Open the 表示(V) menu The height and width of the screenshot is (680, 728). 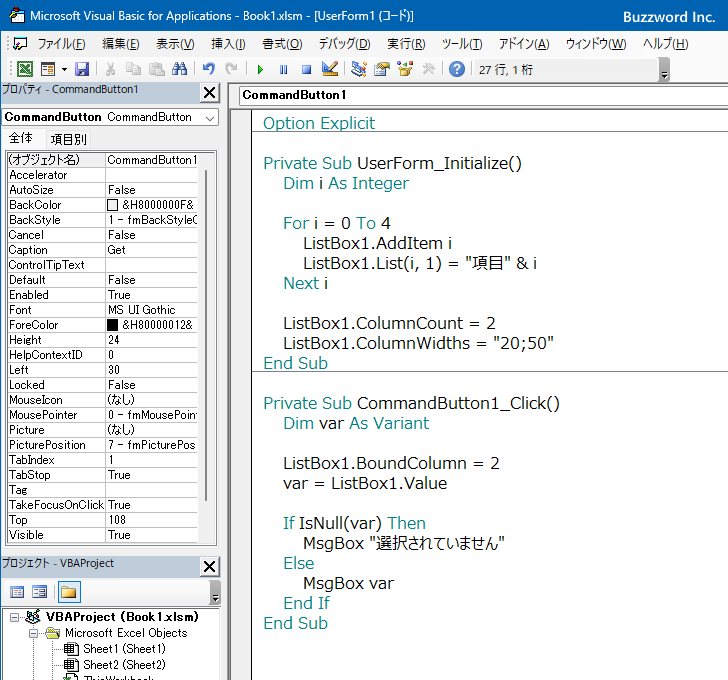175,44
